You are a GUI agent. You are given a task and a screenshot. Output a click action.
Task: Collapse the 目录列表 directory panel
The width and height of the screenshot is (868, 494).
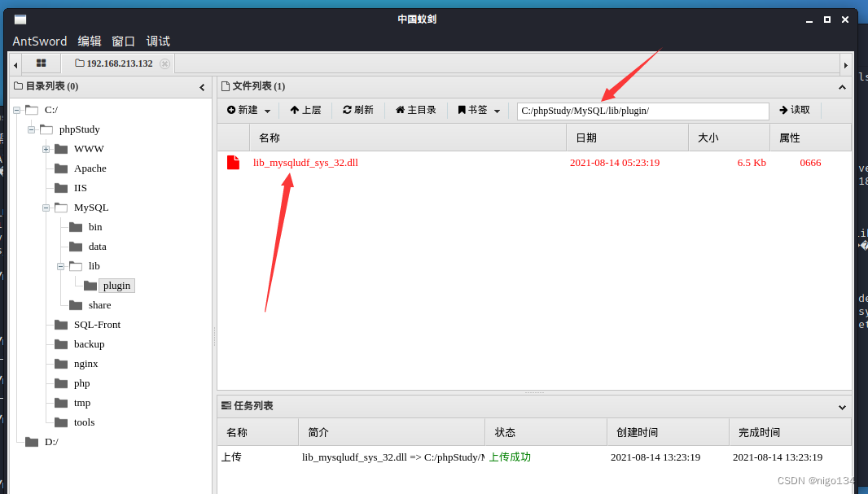pyautogui.click(x=202, y=87)
